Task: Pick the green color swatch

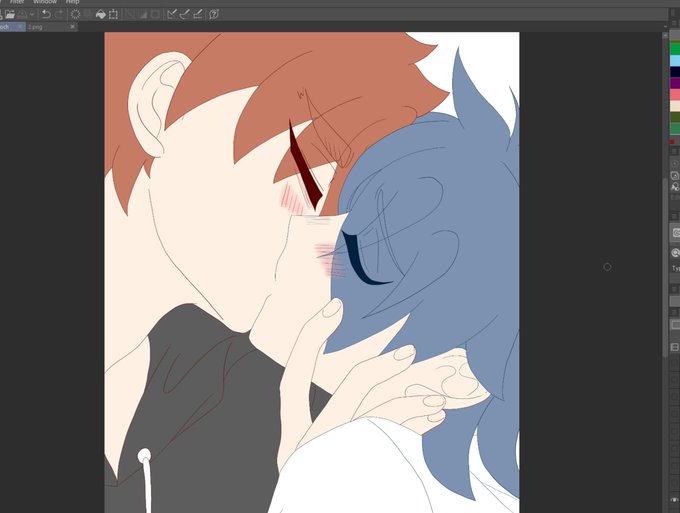Action: [x=675, y=48]
